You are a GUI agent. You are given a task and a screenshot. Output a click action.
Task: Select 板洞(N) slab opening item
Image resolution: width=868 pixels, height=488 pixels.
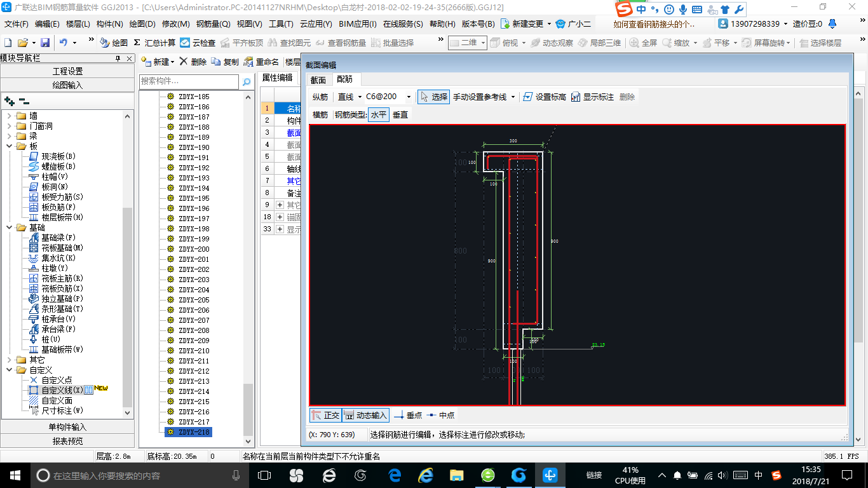pyautogui.click(x=48, y=187)
